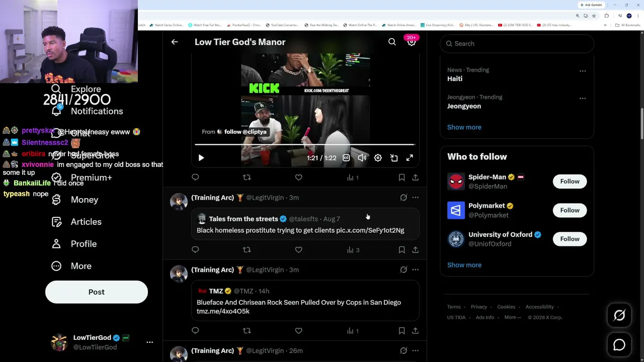Open search in Low Tier God's Manor header

click(x=392, y=42)
